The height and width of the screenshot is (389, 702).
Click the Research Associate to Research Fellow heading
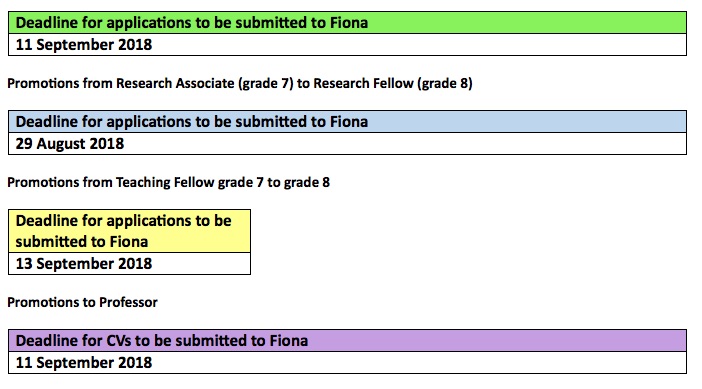[240, 83]
